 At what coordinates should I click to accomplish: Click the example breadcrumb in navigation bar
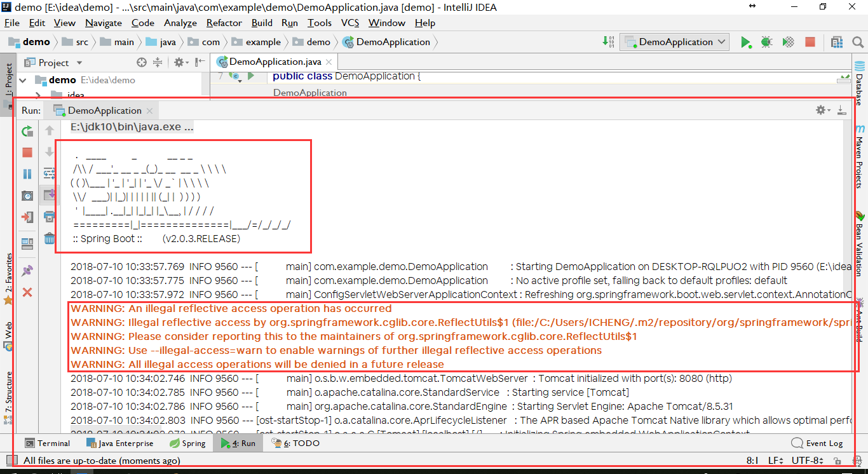click(257, 42)
